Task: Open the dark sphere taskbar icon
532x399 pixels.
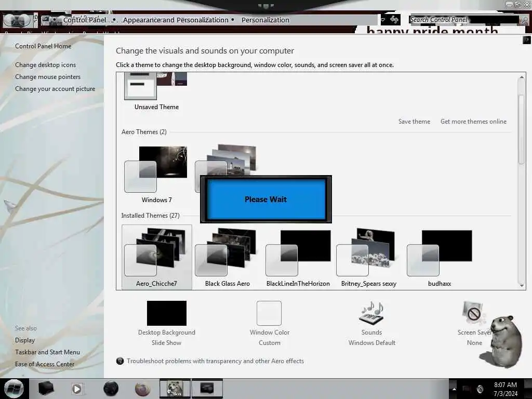Action: [x=111, y=389]
